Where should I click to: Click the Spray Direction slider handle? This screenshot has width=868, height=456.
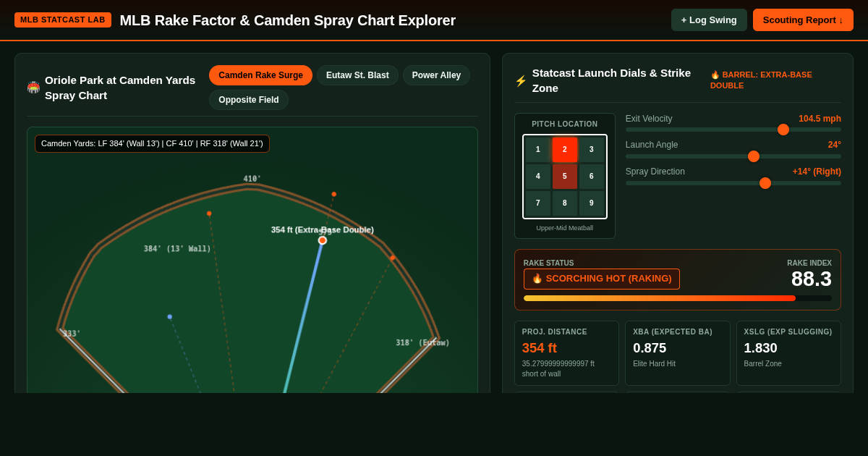pyautogui.click(x=765, y=183)
